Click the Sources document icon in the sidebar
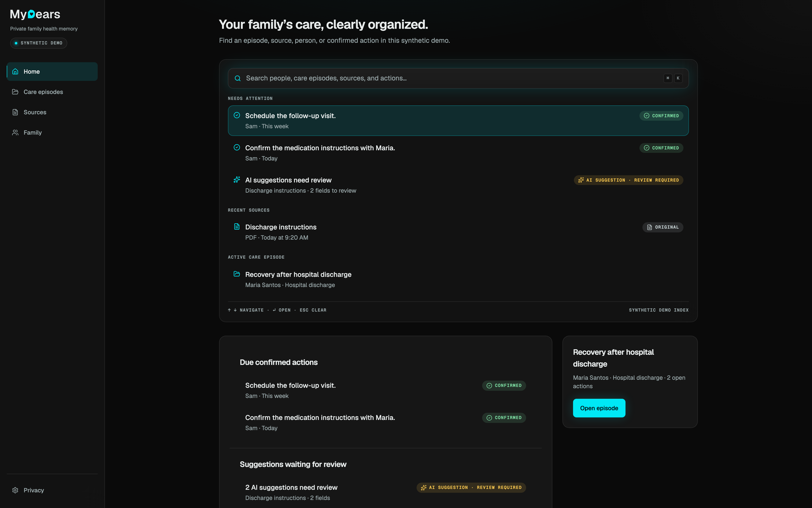The image size is (812, 508). (x=15, y=112)
